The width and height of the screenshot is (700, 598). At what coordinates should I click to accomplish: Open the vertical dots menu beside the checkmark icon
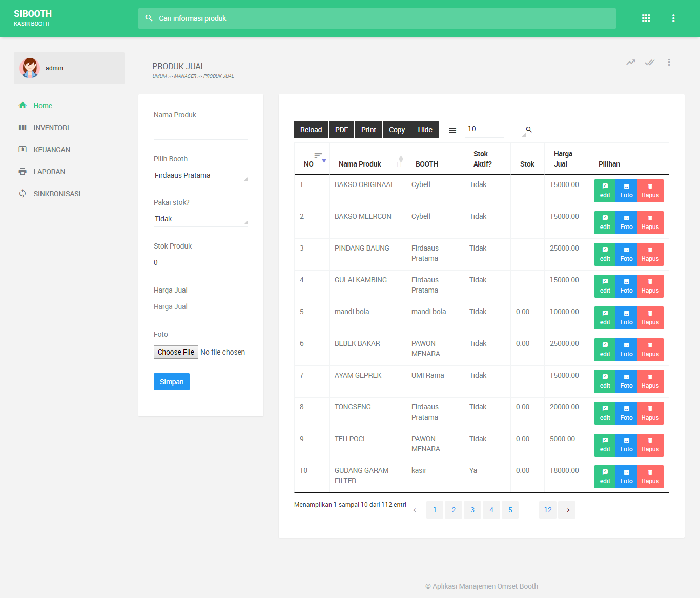[669, 62]
